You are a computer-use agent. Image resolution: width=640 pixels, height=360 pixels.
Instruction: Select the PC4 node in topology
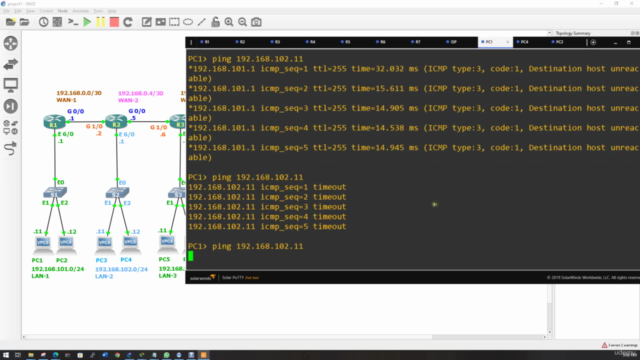click(x=131, y=244)
